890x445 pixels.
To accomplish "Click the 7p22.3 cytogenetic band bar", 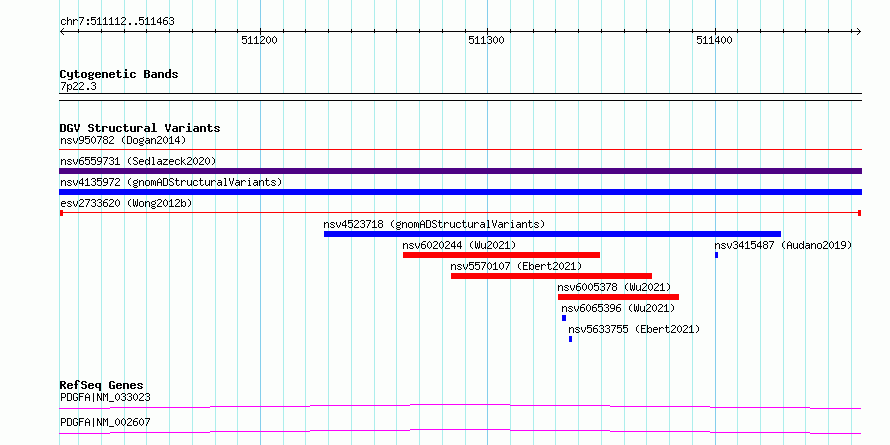I will [x=460, y=96].
